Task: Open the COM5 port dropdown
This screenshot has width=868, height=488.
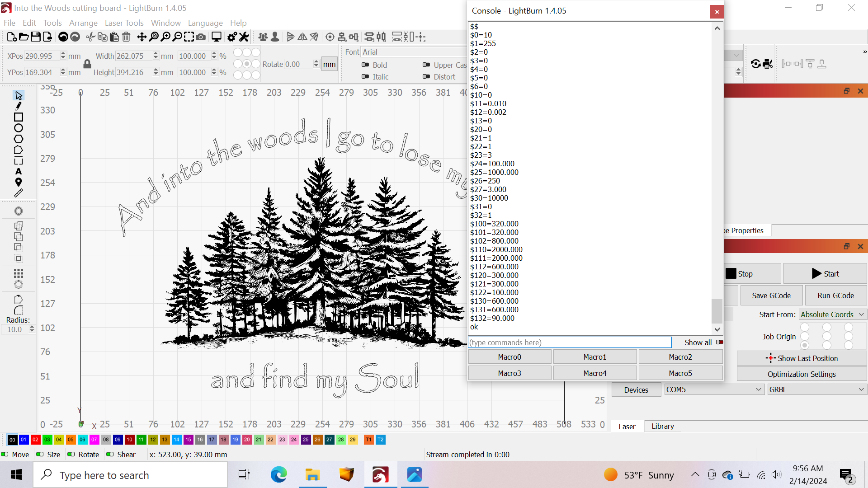Action: pos(714,389)
